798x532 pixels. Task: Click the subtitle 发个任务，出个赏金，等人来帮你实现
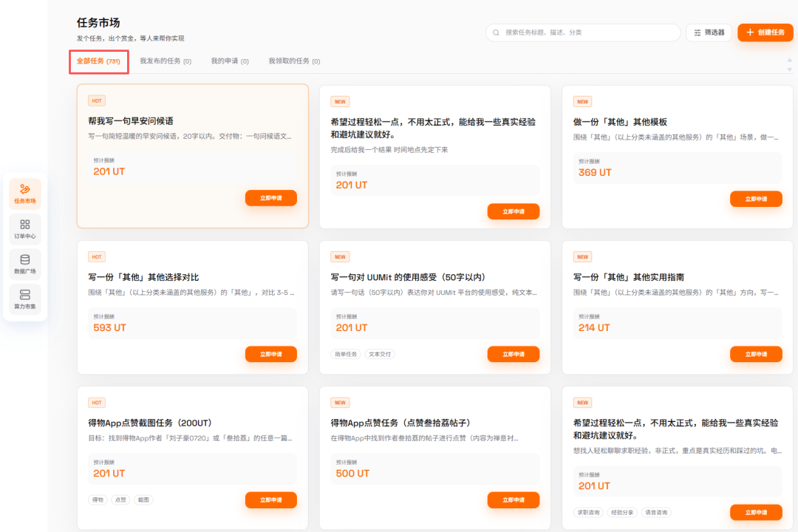(x=131, y=38)
